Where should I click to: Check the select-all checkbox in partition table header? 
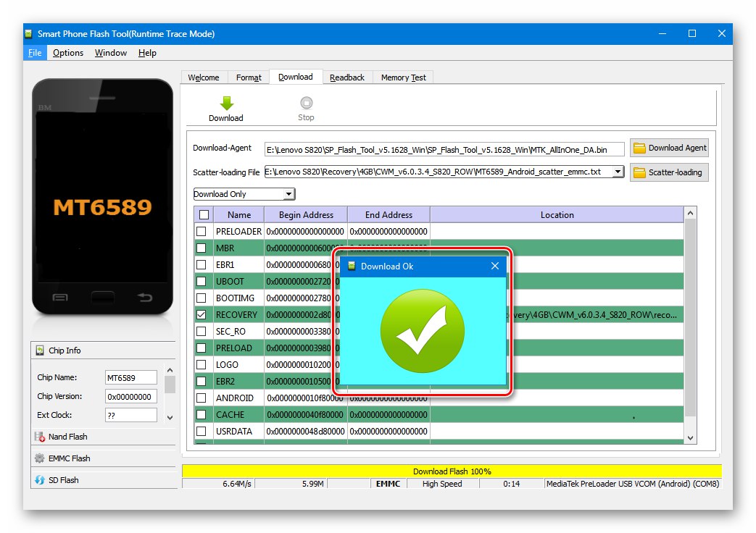click(x=204, y=214)
